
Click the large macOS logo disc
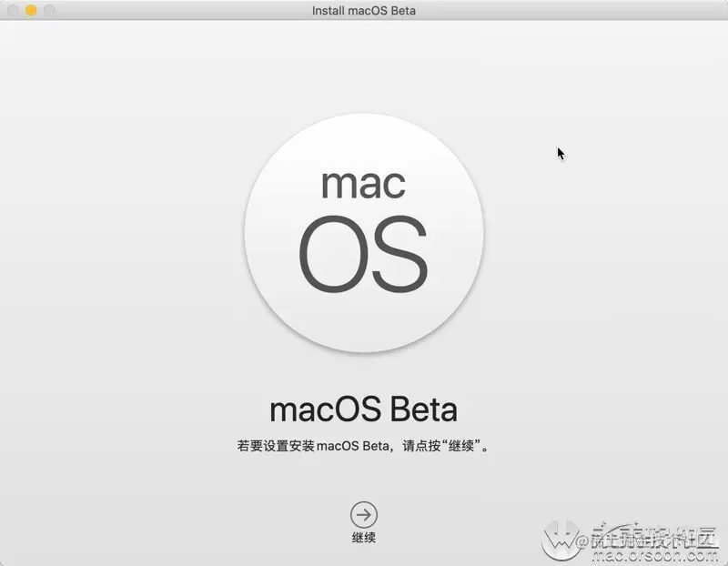pyautogui.click(x=364, y=232)
